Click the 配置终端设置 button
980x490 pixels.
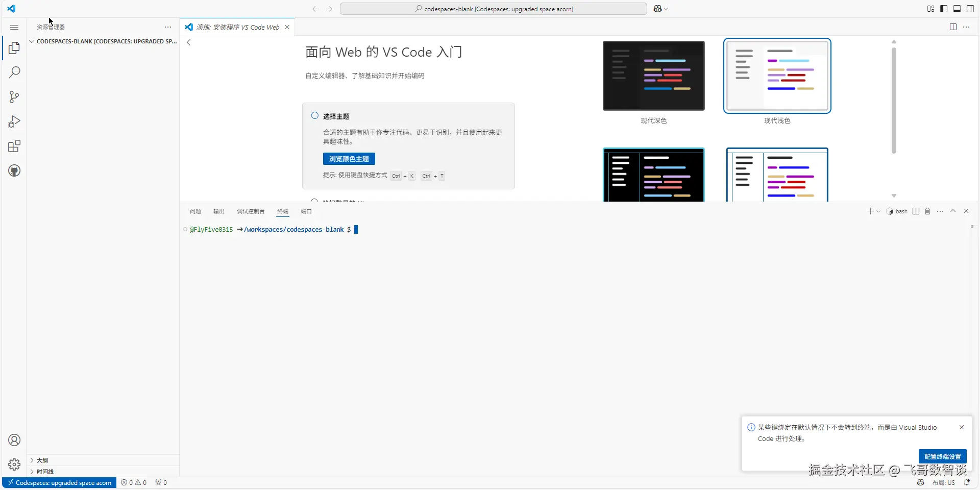pos(943,456)
